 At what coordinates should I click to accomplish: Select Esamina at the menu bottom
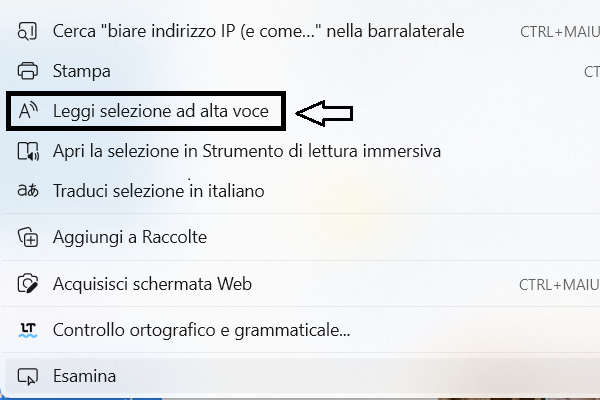coord(84,376)
